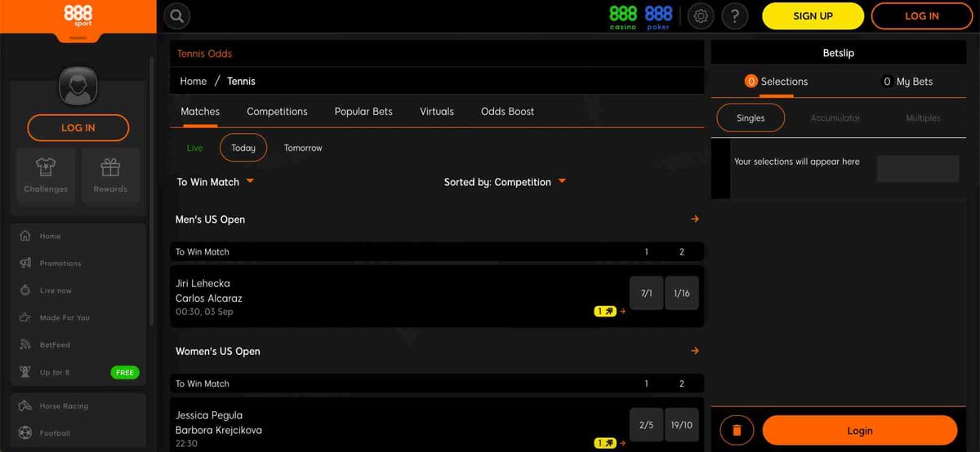Go to Home in sidebar
Viewport: 980px width, 452px height.
tap(78, 236)
